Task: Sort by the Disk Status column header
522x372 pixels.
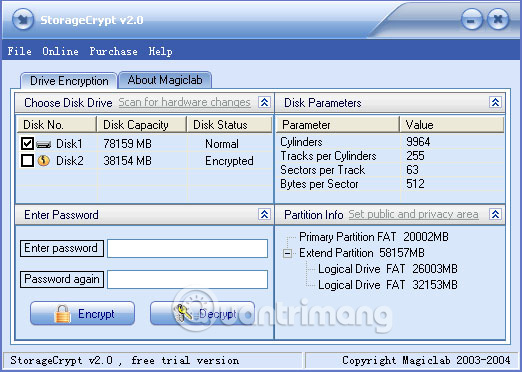Action: [229, 125]
